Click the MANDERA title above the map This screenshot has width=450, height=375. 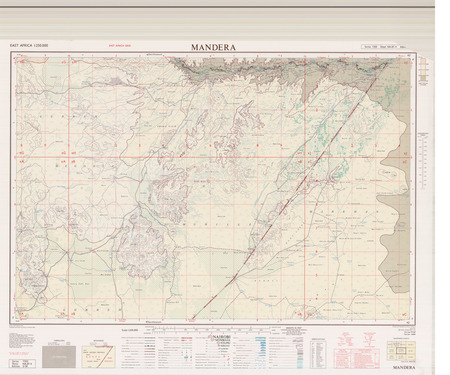pos(213,47)
